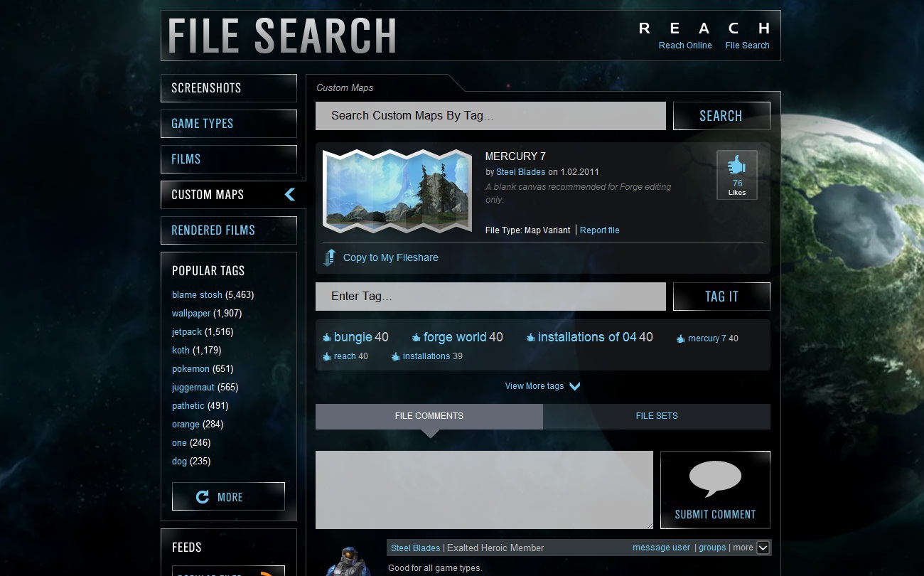
Task: Click inside the file comment text area
Action: pyautogui.click(x=484, y=490)
